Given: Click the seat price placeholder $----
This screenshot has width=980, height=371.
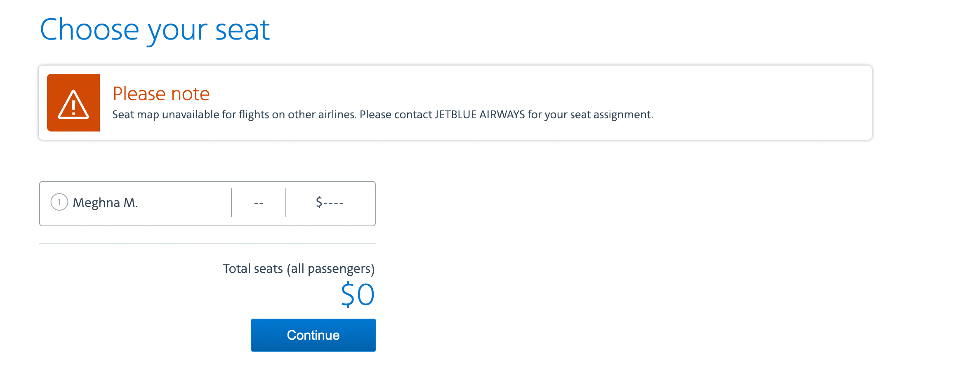Looking at the screenshot, I should [x=330, y=203].
